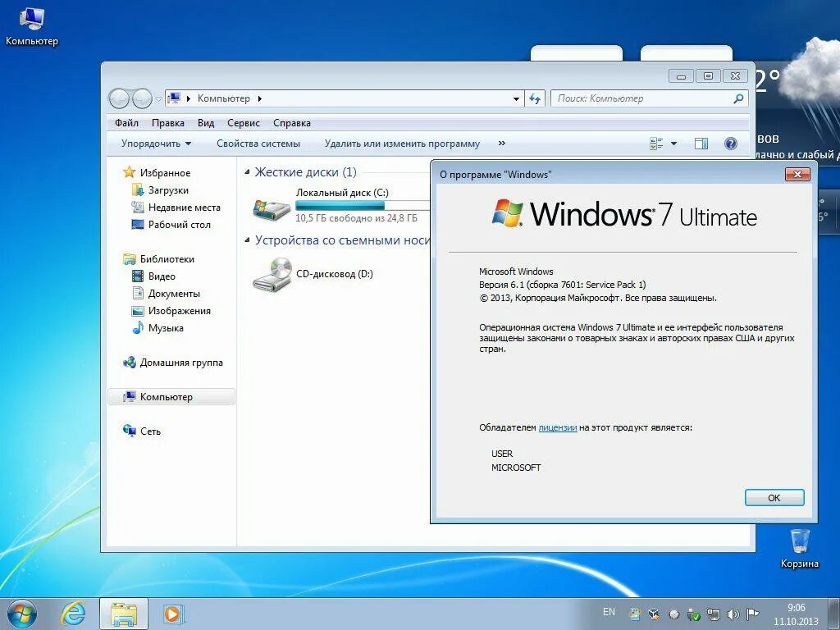
Task: Click the лицензии link in About dialog
Action: (x=558, y=427)
